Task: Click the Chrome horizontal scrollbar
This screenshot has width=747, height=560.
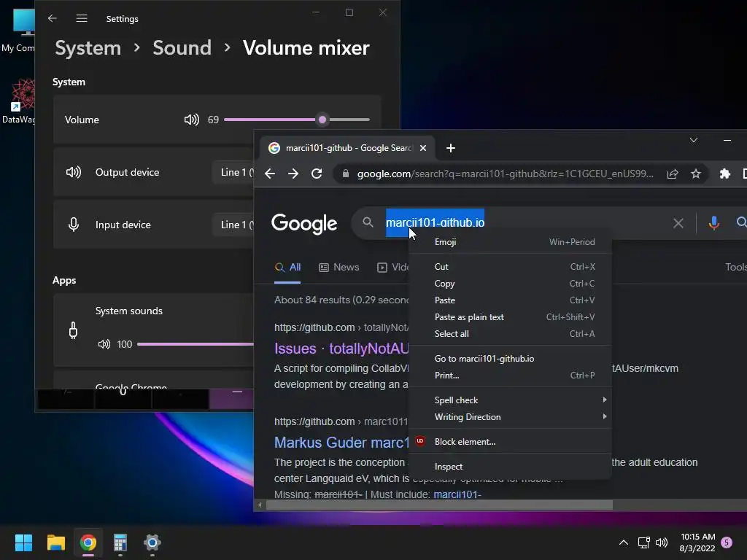Action: coord(439,505)
